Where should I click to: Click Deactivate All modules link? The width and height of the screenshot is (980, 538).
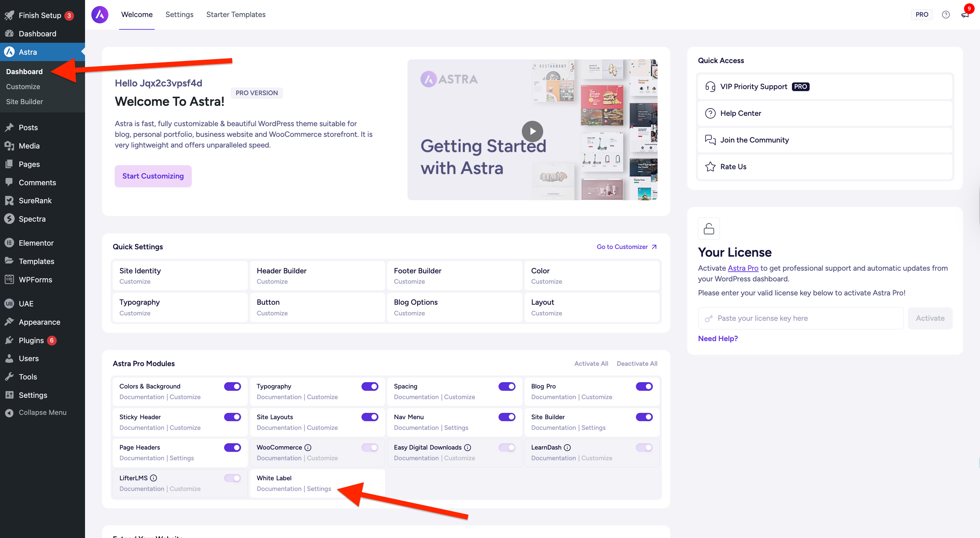[637, 363]
